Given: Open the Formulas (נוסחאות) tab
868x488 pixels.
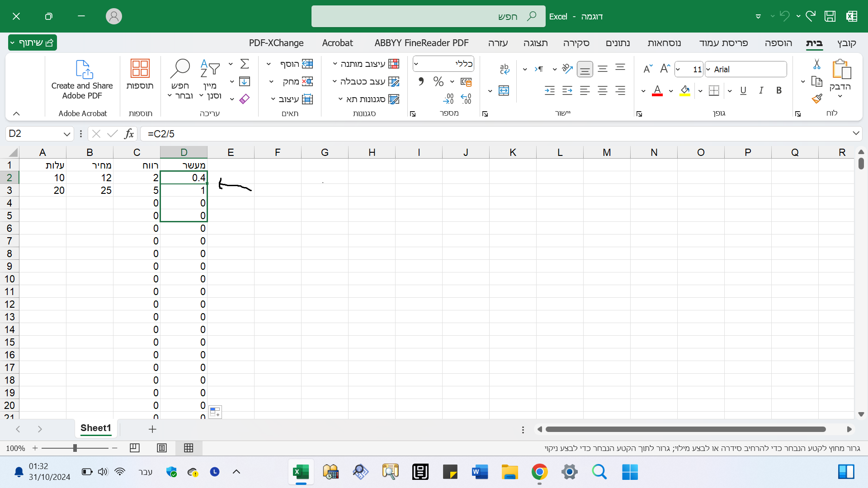Looking at the screenshot, I should [x=664, y=43].
